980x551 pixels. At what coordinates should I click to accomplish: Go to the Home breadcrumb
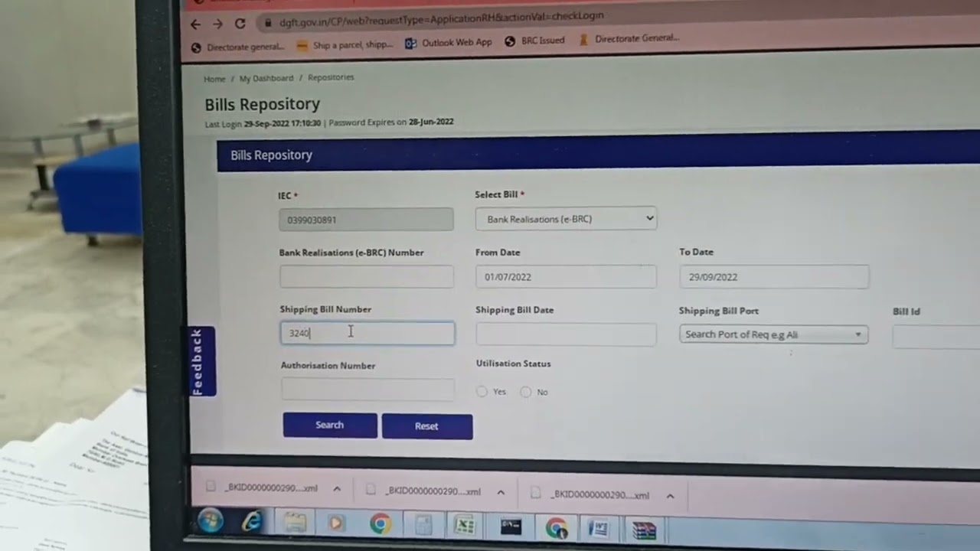pos(214,79)
